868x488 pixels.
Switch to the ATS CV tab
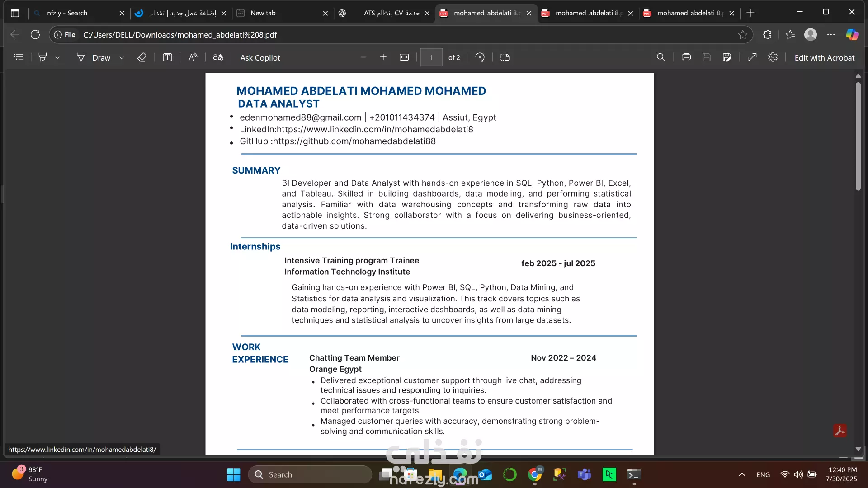tap(384, 13)
